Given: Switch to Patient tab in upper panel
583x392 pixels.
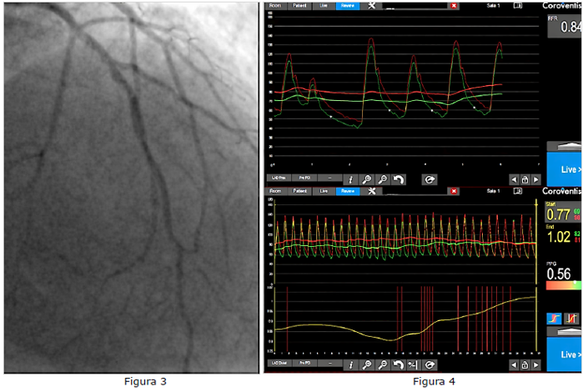Looking at the screenshot, I should click(299, 5).
